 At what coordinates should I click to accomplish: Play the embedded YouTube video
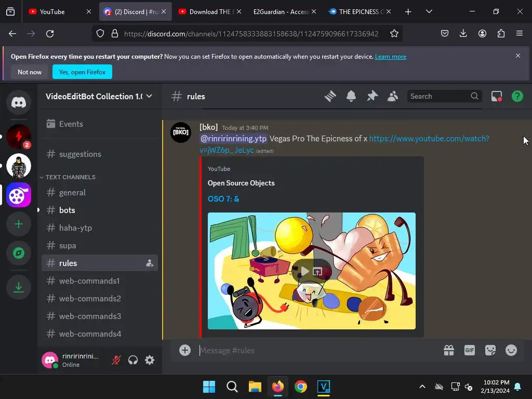304,271
